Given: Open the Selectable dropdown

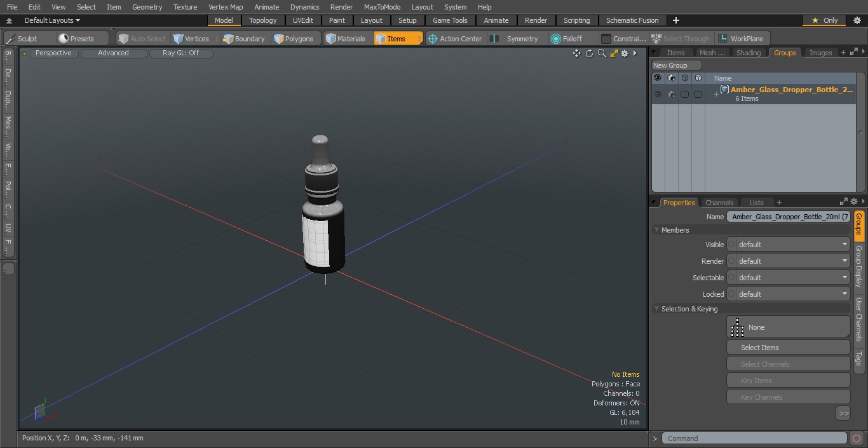Looking at the screenshot, I should tap(789, 278).
